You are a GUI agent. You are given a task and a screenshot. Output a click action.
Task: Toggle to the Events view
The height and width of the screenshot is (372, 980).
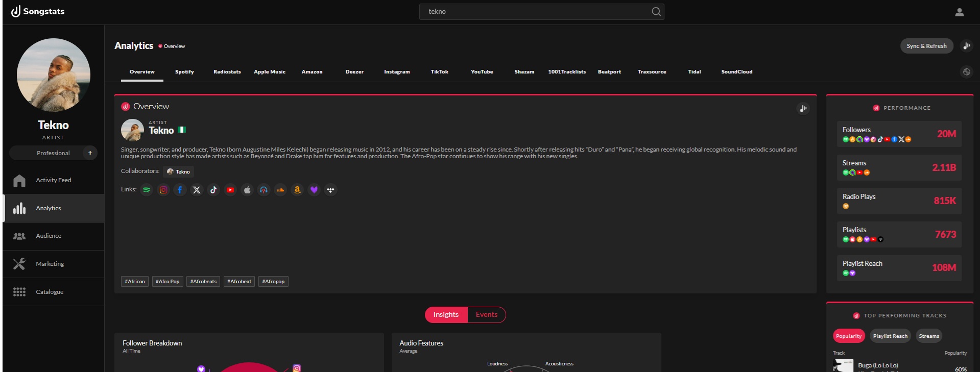[x=487, y=315]
